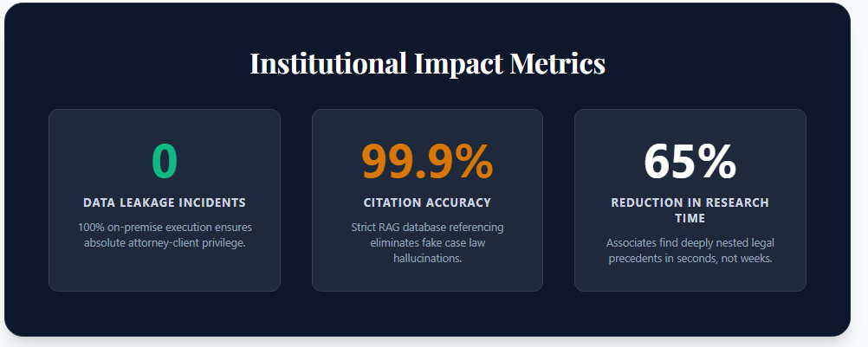Click the white "65%" metric value
868x347 pixels.
[690, 161]
